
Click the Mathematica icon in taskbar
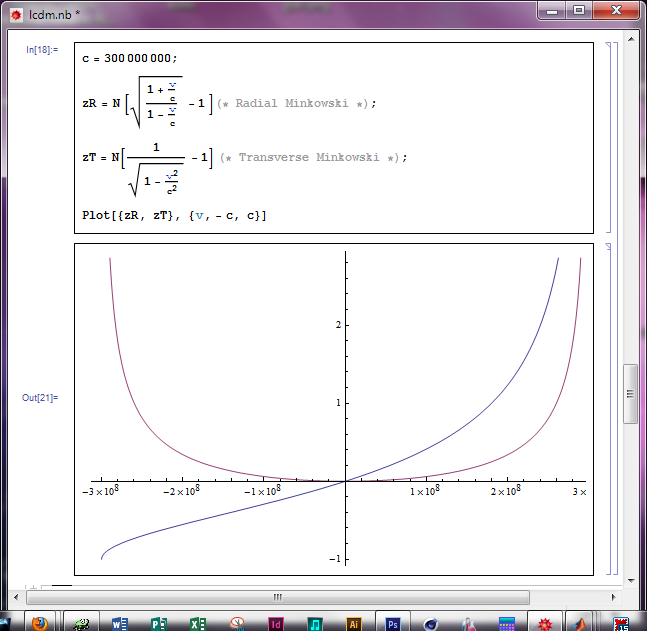point(545,622)
